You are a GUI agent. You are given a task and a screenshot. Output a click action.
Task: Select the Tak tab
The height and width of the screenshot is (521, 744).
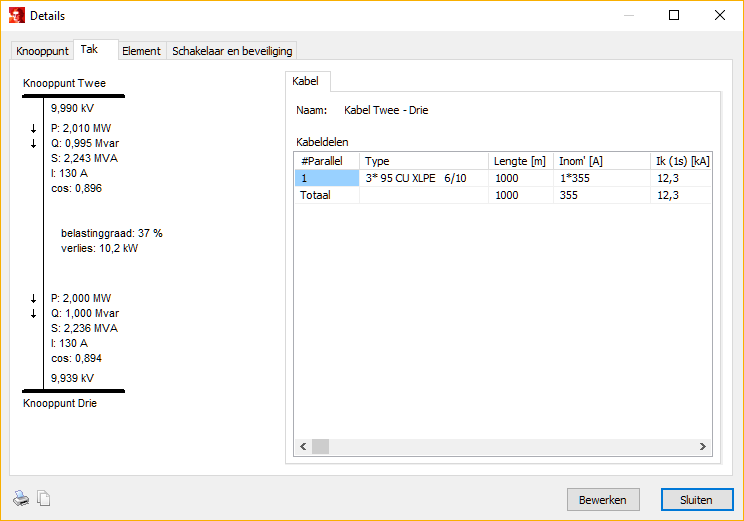[89, 49]
